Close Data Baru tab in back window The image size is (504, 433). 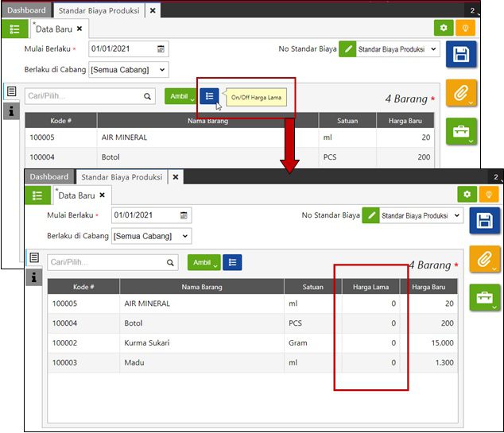(x=79, y=29)
